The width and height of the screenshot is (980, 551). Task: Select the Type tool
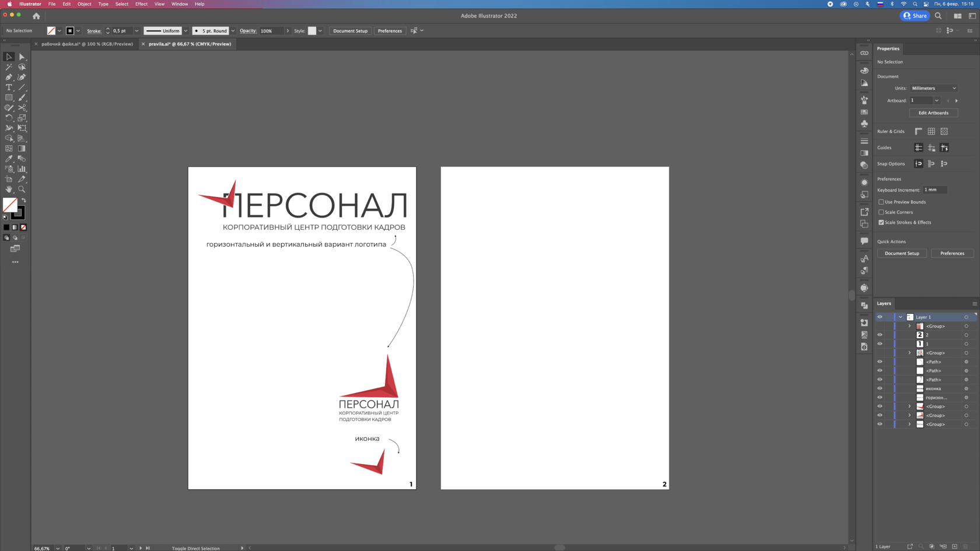pos(9,87)
